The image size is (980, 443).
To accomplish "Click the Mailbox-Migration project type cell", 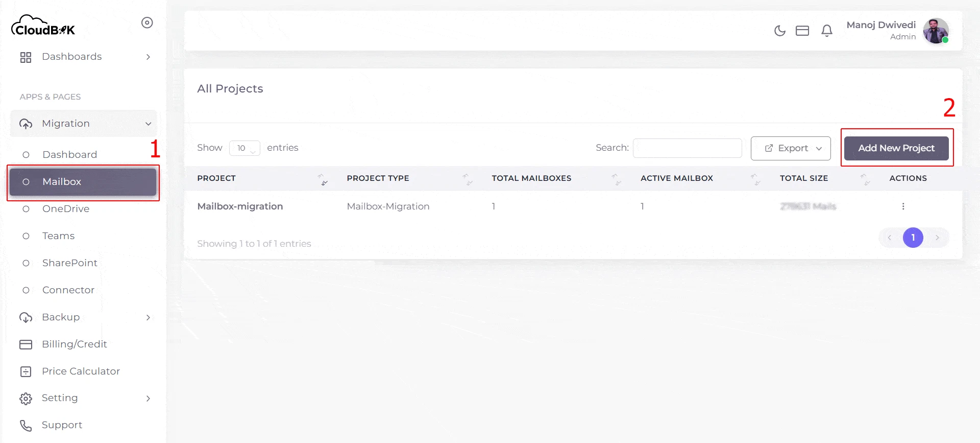I will [x=388, y=206].
